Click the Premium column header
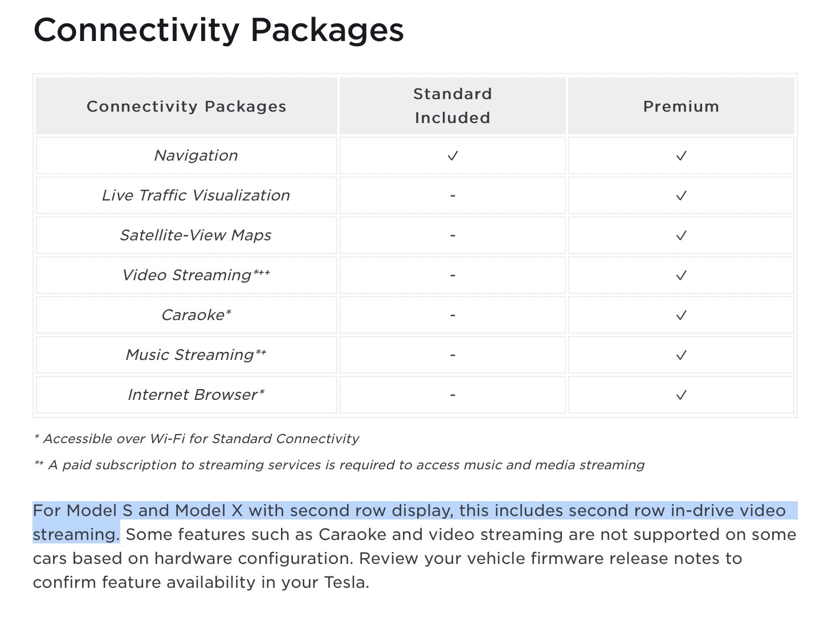 point(681,107)
